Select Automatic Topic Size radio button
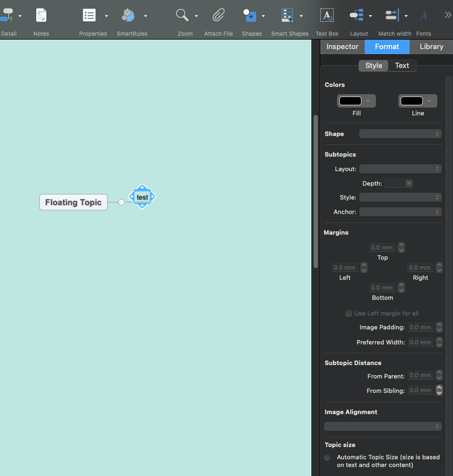The height and width of the screenshot is (476, 453). (x=327, y=458)
